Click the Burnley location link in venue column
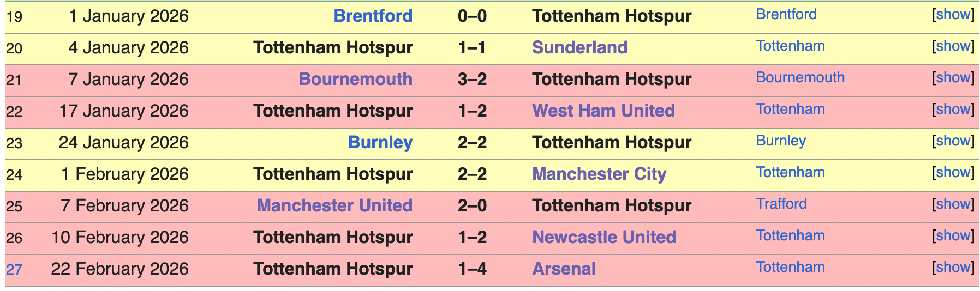This screenshot has height=291, width=980. [x=780, y=141]
